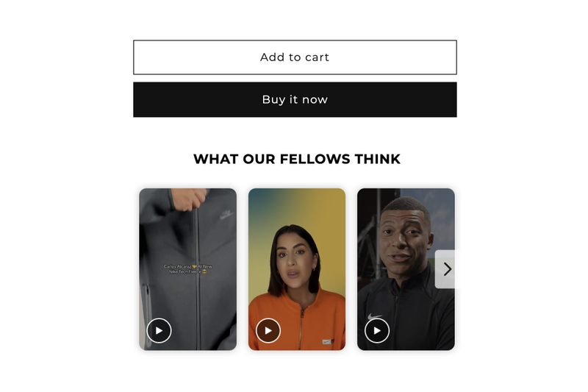Show next videos with the right chevron
Image resolution: width=588 pixels, height=392 pixels.
447,269
